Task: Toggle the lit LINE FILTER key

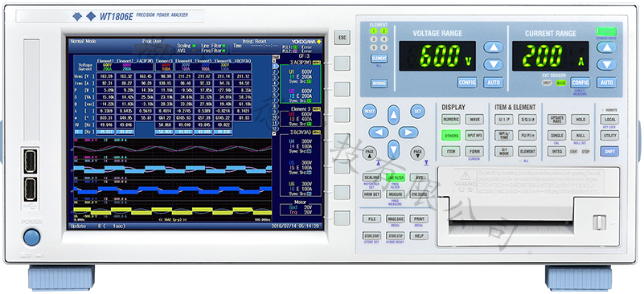Action: [x=395, y=178]
